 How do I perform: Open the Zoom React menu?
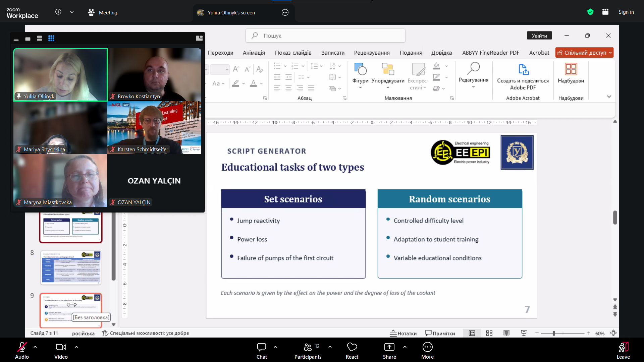coord(352,351)
